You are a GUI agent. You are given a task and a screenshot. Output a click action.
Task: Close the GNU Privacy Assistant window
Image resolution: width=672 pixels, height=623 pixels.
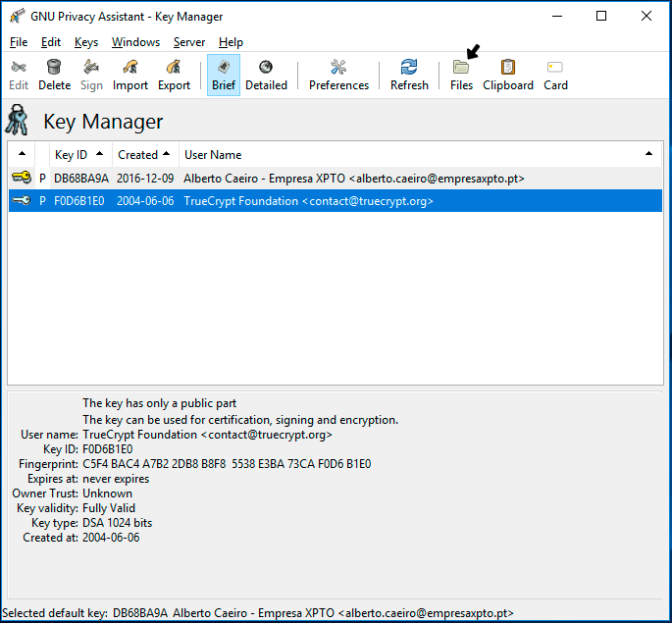point(646,17)
